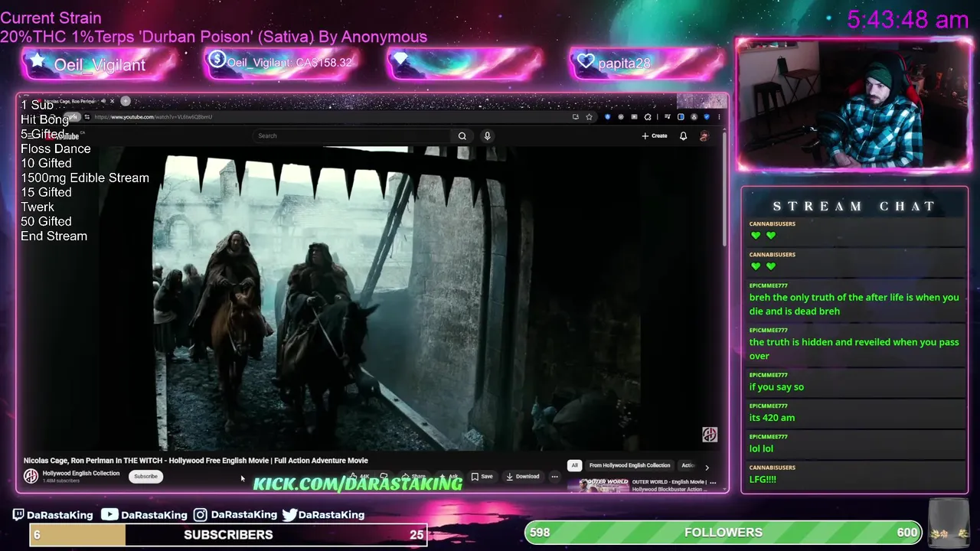
Task: Open the more actions ellipsis menu
Action: pos(554,477)
